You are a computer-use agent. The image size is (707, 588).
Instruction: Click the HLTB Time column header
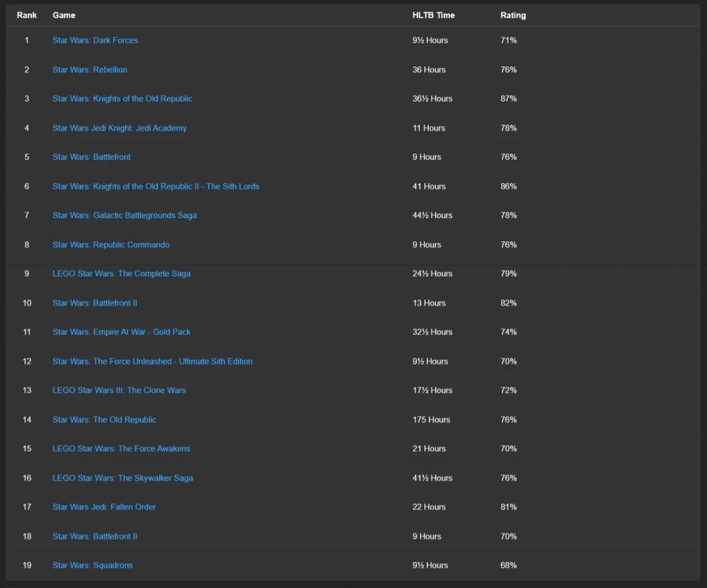pos(434,15)
